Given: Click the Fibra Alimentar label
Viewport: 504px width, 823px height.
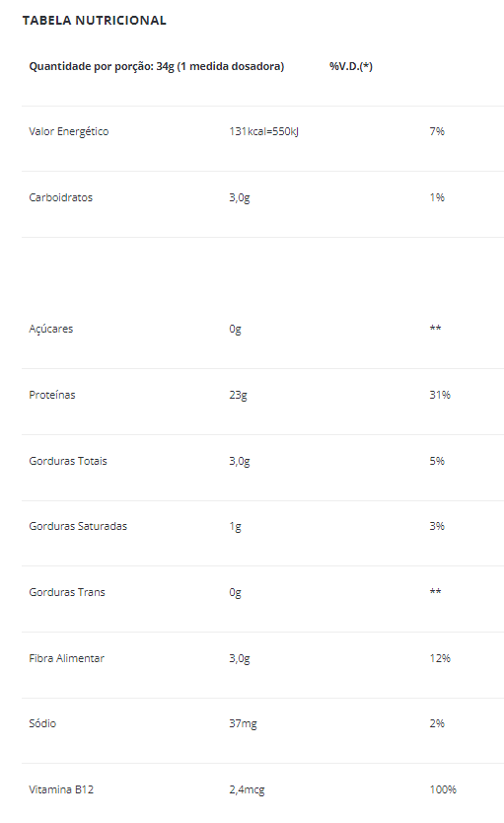Looking at the screenshot, I should pyautogui.click(x=67, y=658).
